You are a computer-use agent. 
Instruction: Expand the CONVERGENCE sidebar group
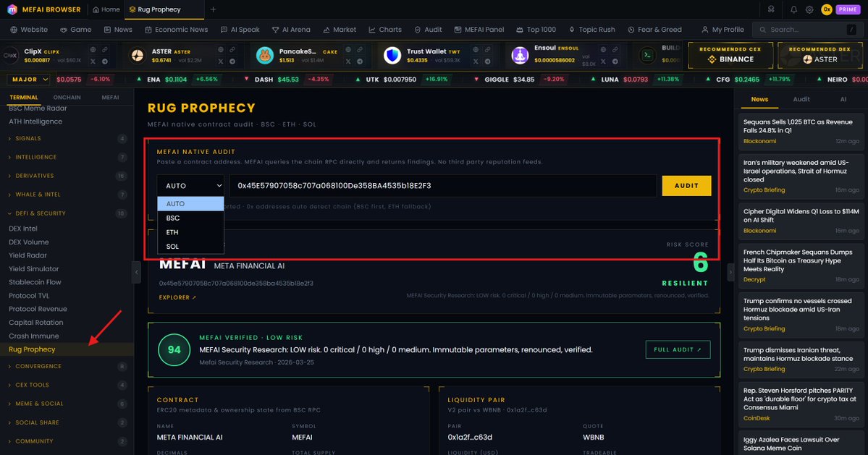click(x=67, y=366)
